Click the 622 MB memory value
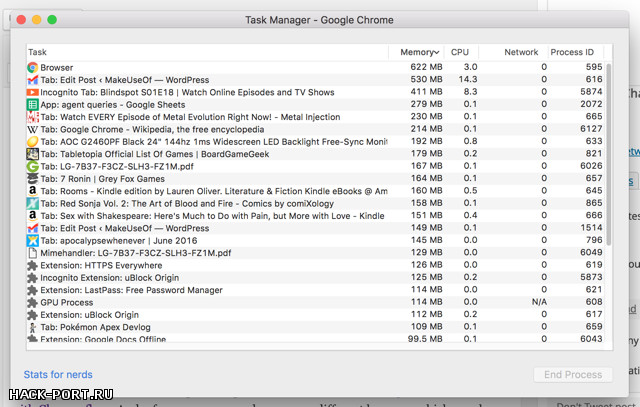 click(427, 67)
